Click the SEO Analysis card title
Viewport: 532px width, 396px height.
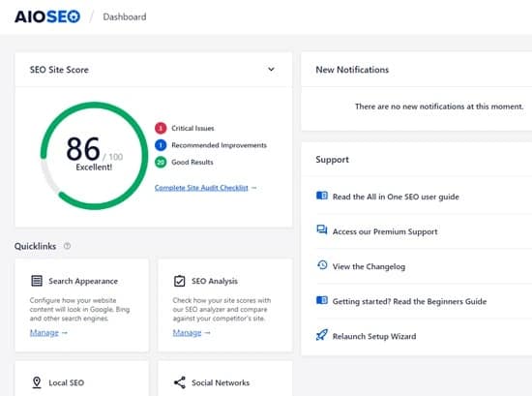pyautogui.click(x=215, y=281)
